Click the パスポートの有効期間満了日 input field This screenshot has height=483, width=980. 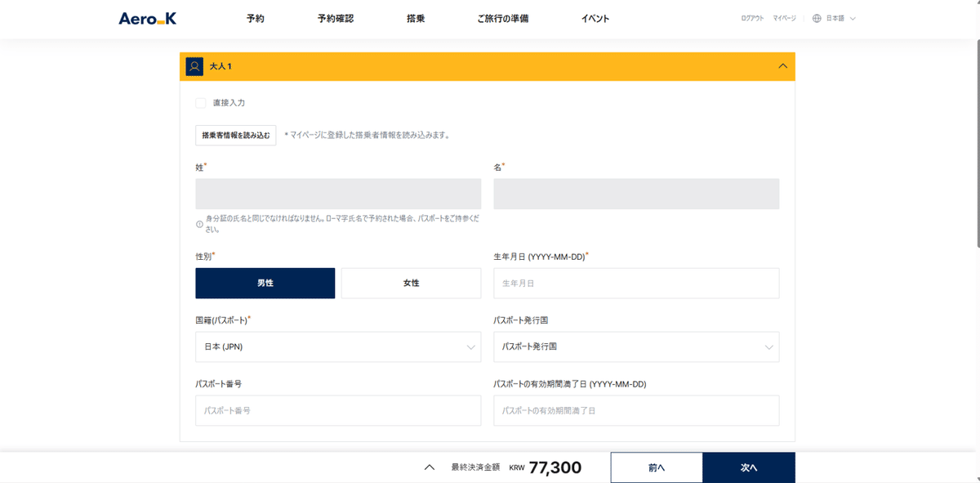[636, 410]
